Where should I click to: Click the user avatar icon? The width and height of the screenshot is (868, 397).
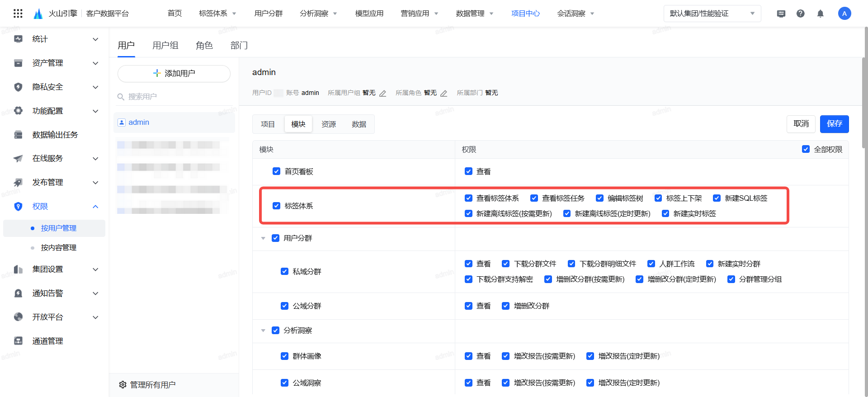pos(844,14)
